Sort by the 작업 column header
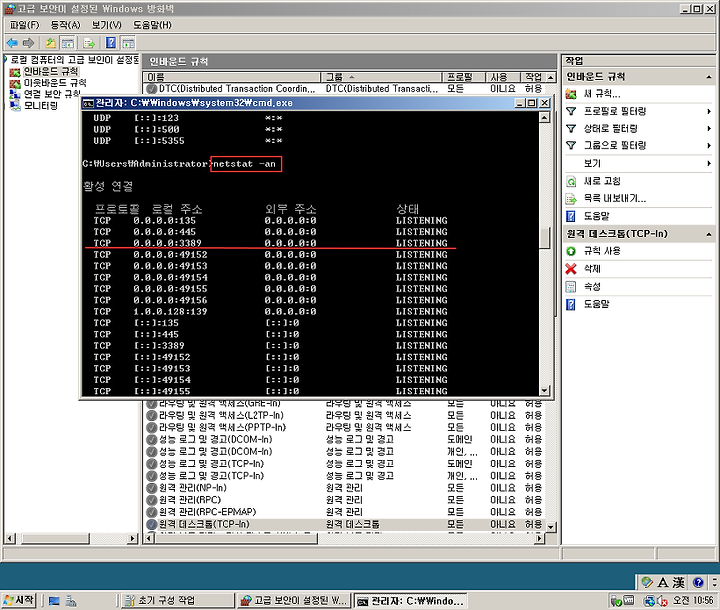The height and width of the screenshot is (610, 720). (533, 77)
